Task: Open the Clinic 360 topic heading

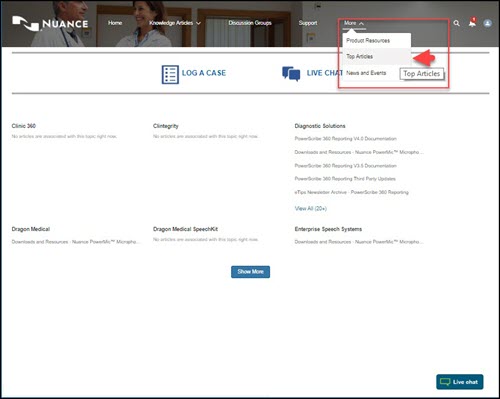Action: (24, 126)
